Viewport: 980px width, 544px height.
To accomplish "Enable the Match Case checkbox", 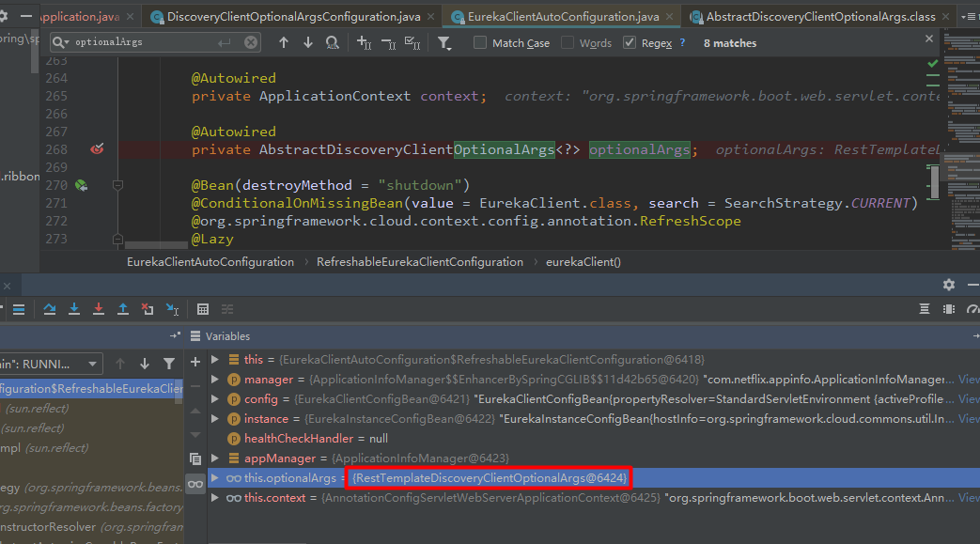I will click(480, 42).
